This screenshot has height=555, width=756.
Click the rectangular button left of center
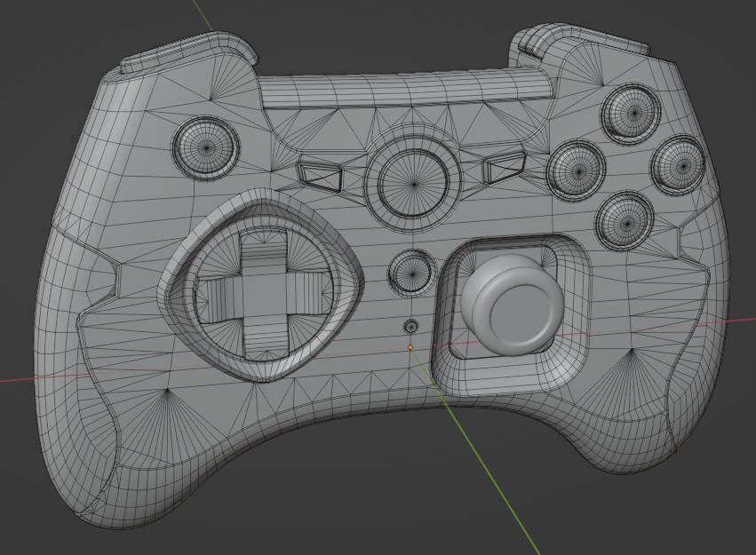click(x=320, y=176)
